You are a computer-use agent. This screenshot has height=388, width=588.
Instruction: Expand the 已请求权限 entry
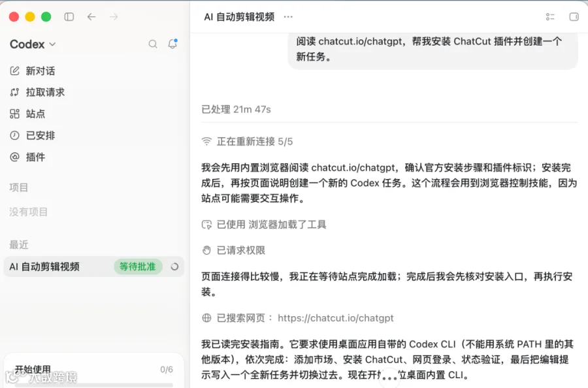(233, 250)
